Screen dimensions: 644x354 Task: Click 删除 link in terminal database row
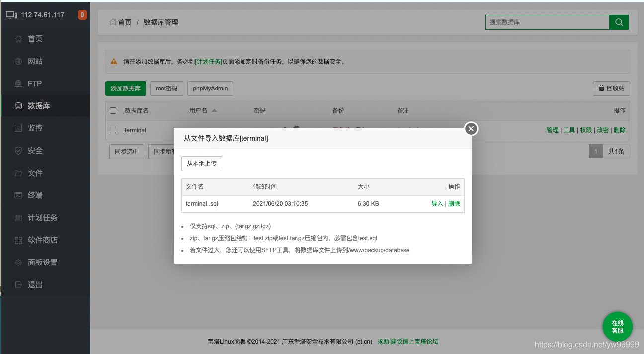point(620,130)
